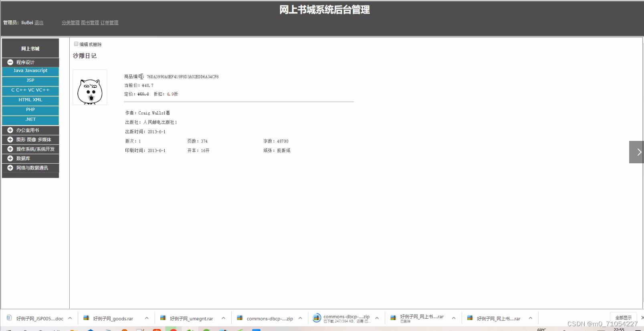This screenshot has width=644, height=331.
Task: Expand the 办公室用书 category
Action: pos(30,130)
